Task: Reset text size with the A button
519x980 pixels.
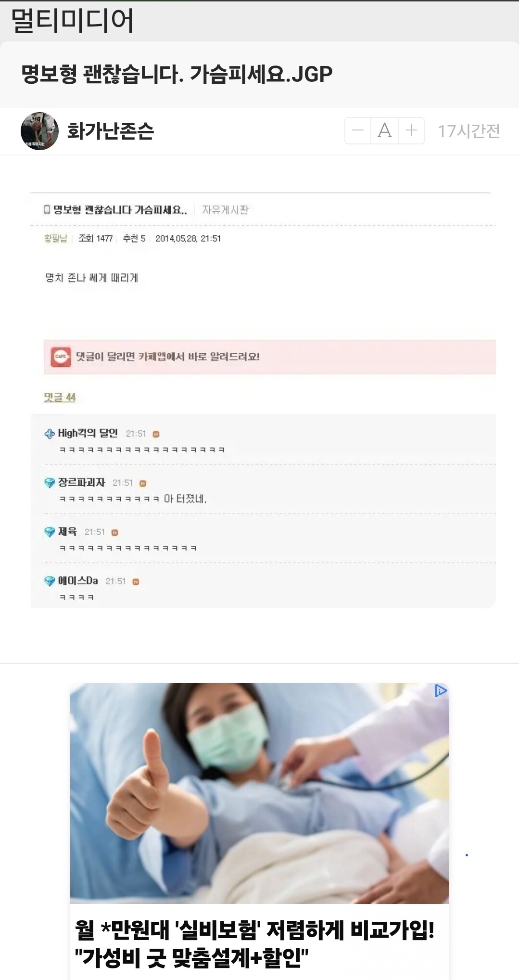Action: click(x=384, y=130)
